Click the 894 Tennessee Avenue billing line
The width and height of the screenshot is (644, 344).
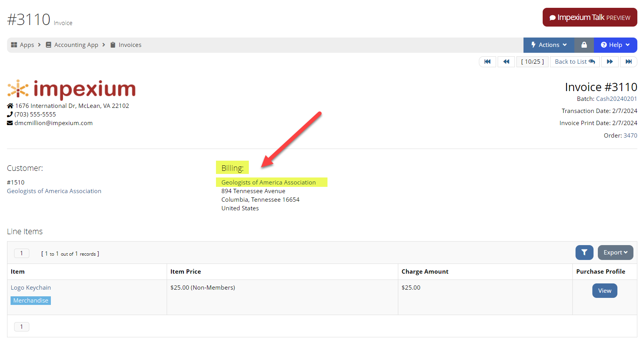(x=253, y=191)
